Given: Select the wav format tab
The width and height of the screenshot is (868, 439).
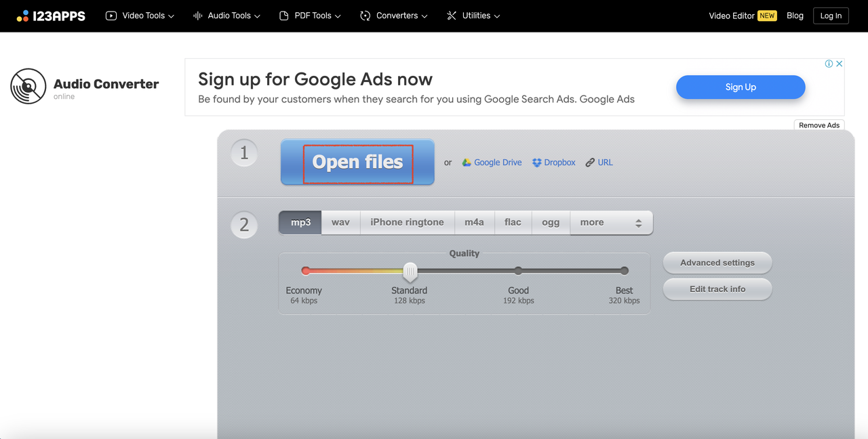Looking at the screenshot, I should [340, 222].
